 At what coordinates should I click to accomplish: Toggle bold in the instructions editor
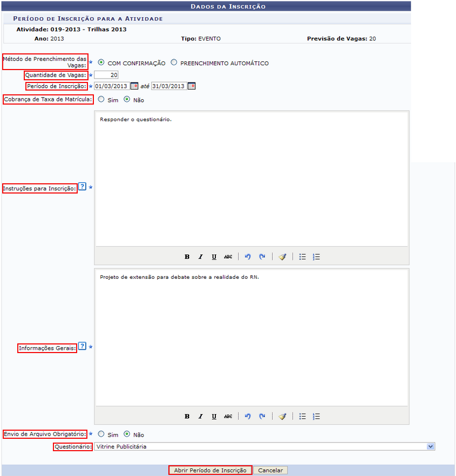(x=187, y=257)
